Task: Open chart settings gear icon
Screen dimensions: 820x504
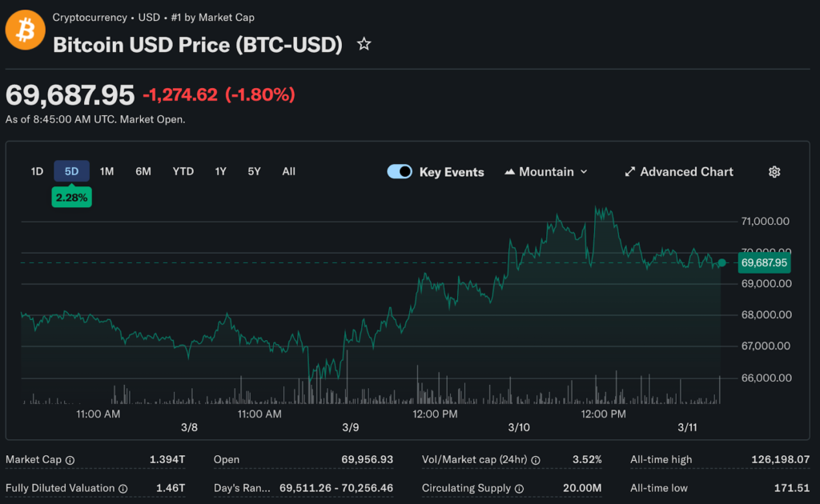Action: 774,172
